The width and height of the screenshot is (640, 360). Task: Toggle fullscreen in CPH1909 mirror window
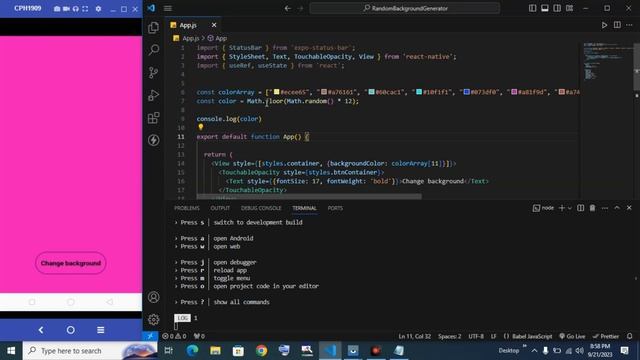click(x=85, y=9)
